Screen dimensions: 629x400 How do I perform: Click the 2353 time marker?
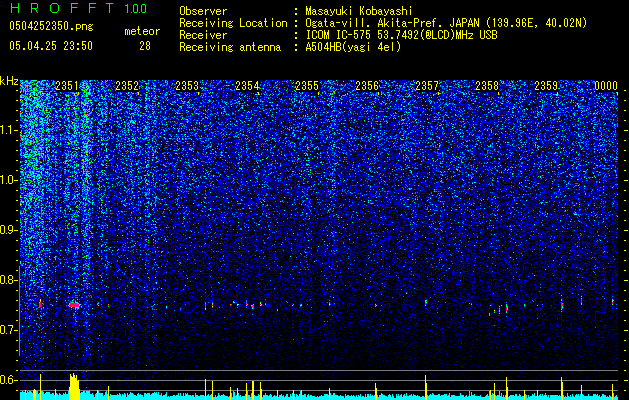pos(187,86)
